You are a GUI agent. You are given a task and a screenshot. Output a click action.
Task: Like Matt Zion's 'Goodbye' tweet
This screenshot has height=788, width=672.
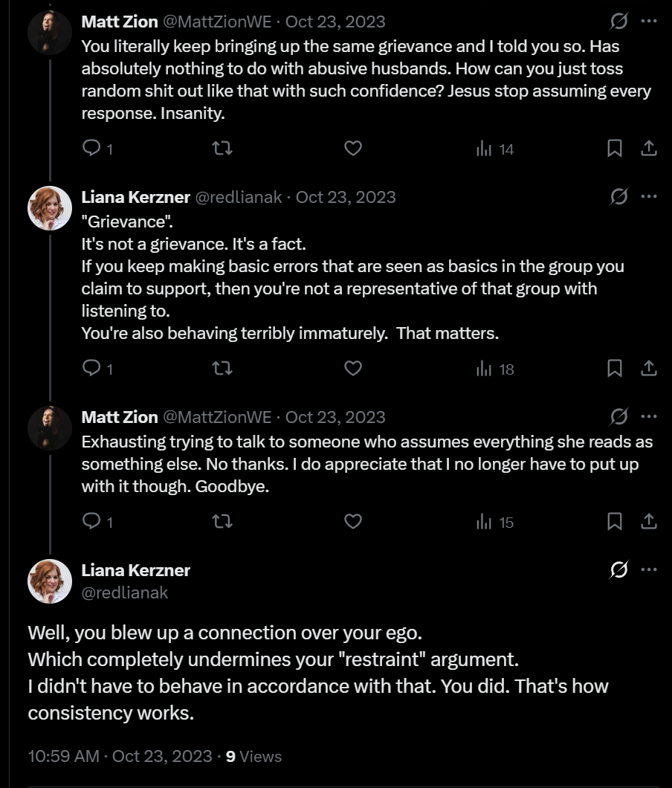(353, 521)
